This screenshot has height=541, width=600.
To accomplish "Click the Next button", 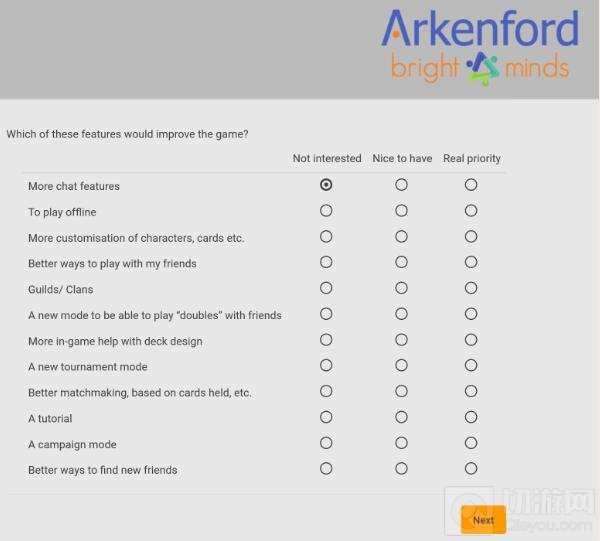I will (483, 520).
